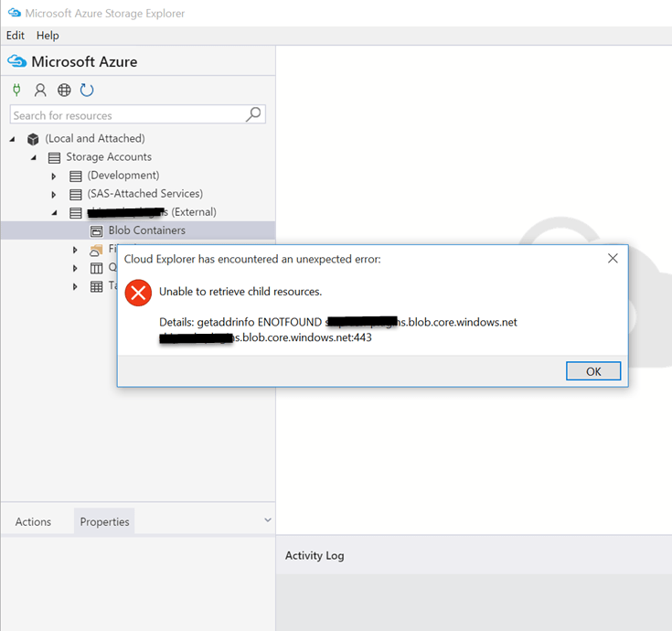Select the Blob Containers tree row

pyautogui.click(x=138, y=230)
